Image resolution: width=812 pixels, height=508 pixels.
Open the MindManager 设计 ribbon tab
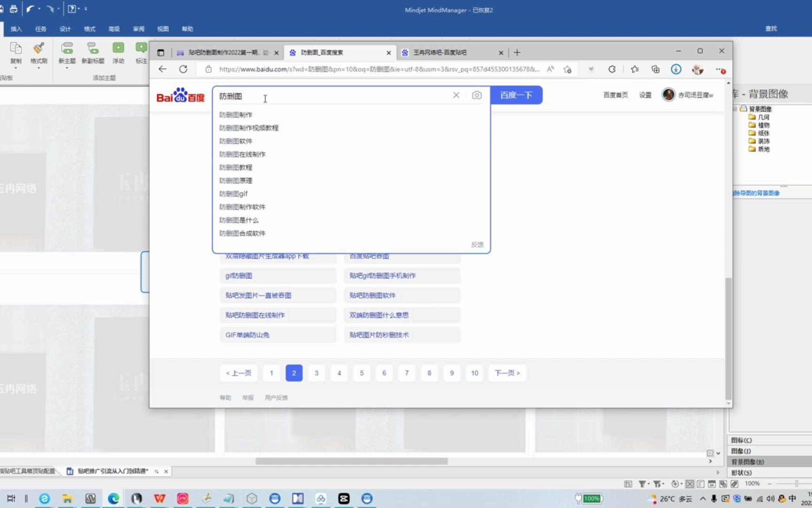coord(65,29)
